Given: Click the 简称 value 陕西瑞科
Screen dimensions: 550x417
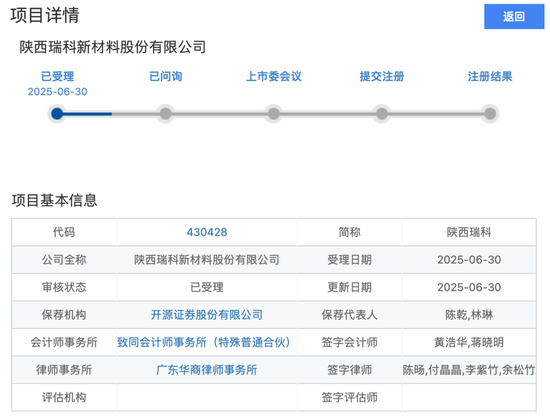Looking at the screenshot, I should (469, 232).
